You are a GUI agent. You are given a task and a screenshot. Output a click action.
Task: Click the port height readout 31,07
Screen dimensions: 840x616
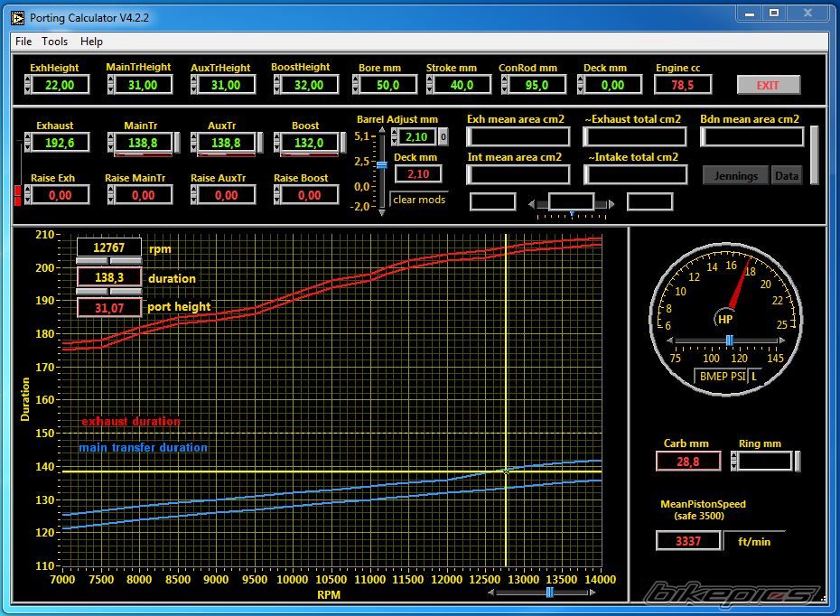[109, 307]
